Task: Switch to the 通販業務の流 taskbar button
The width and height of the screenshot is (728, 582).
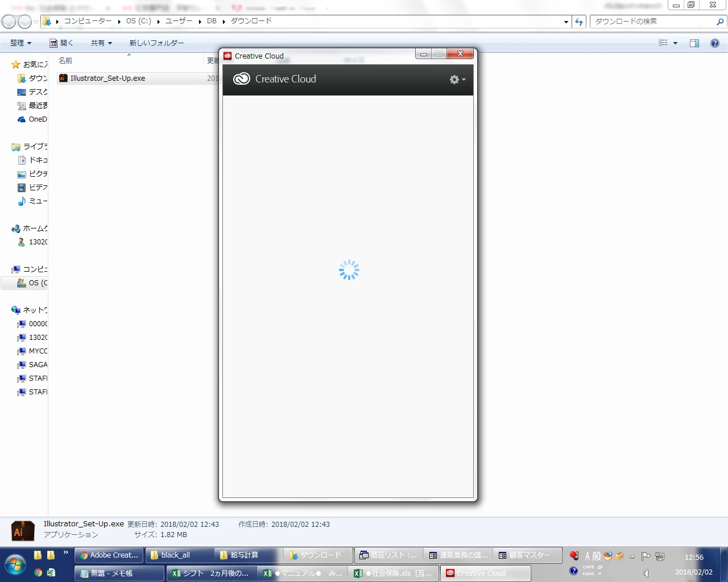Action: coord(459,555)
